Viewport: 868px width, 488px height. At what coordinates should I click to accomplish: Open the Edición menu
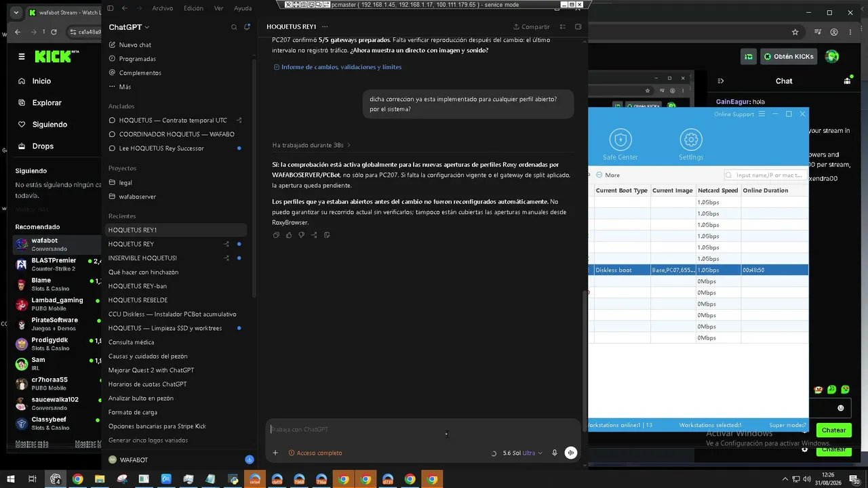pyautogui.click(x=193, y=8)
